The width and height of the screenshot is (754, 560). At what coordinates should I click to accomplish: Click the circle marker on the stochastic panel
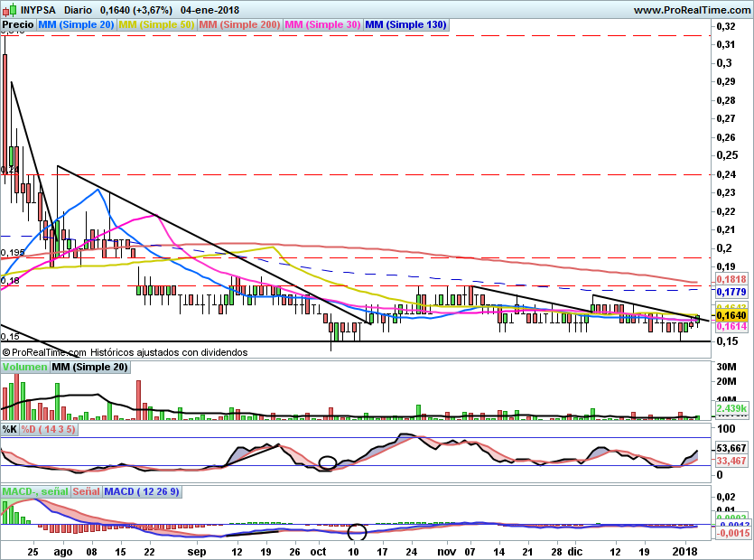tap(328, 462)
